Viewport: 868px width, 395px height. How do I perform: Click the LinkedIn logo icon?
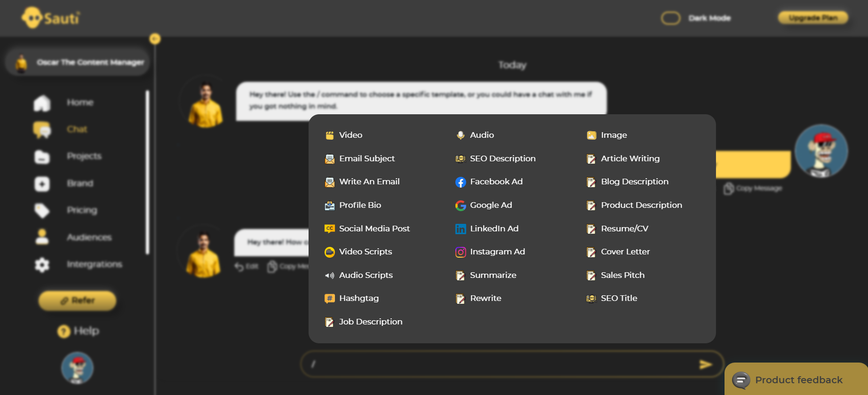click(461, 229)
